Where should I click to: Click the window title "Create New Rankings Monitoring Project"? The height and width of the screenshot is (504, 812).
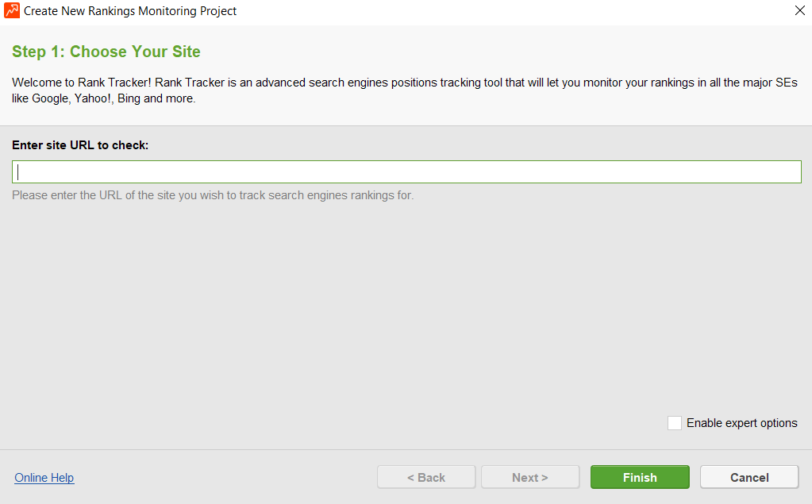(x=130, y=11)
